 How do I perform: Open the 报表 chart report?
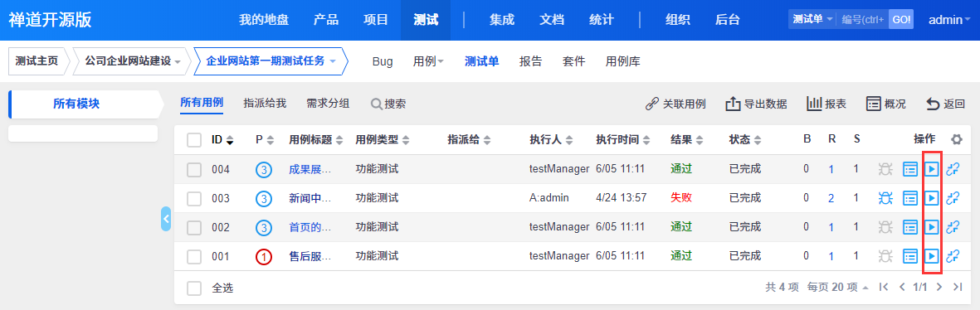826,104
